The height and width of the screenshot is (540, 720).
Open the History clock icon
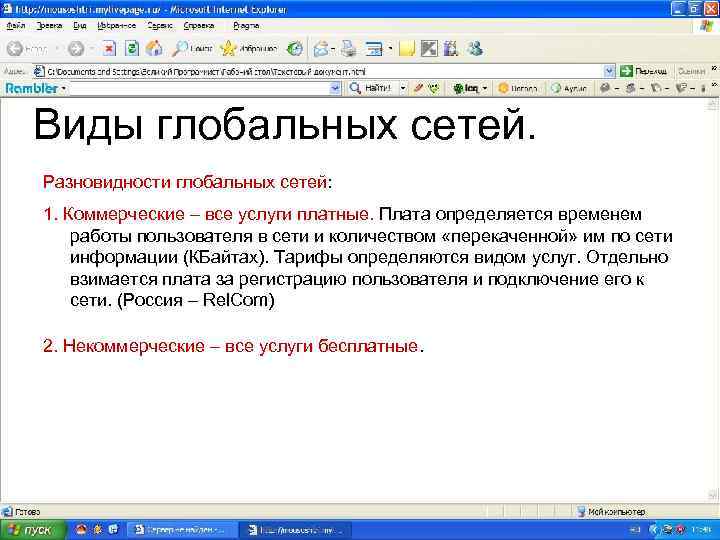294,48
